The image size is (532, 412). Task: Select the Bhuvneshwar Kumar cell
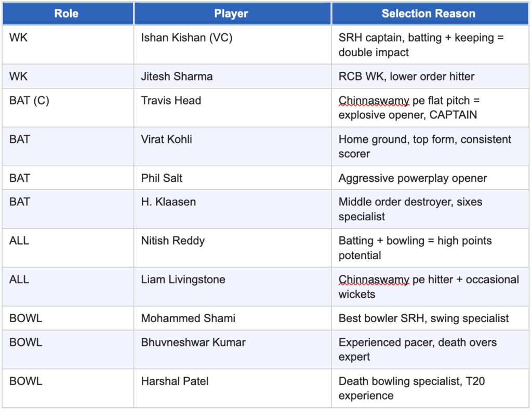[x=232, y=350]
